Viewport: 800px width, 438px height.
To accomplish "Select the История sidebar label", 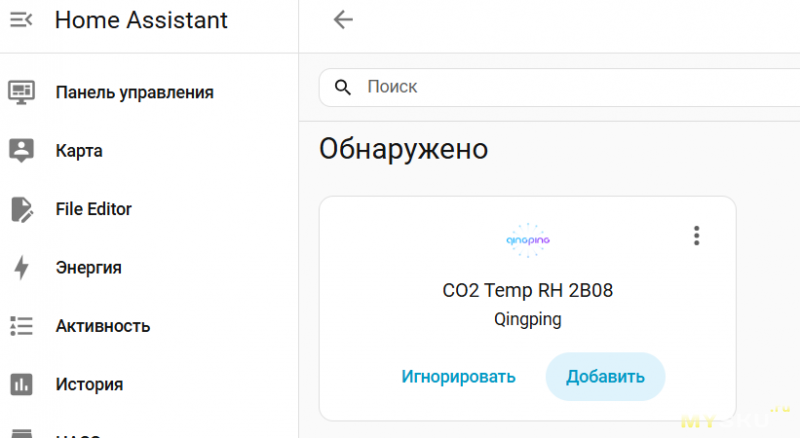I will pos(89,384).
